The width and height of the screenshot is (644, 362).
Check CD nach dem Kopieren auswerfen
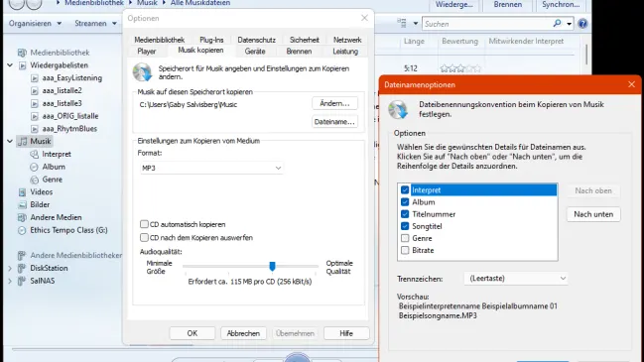click(144, 237)
